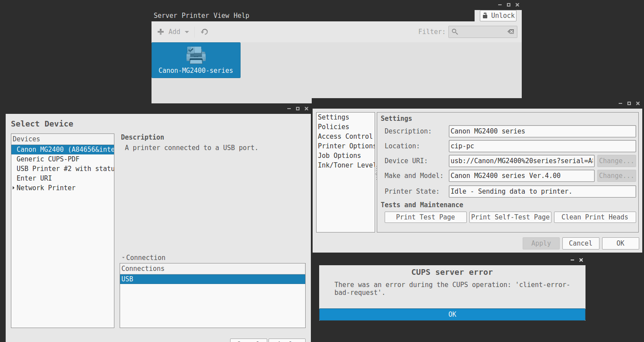The width and height of the screenshot is (644, 342).
Task: Click the Location field containing cip-pc
Action: [542, 146]
